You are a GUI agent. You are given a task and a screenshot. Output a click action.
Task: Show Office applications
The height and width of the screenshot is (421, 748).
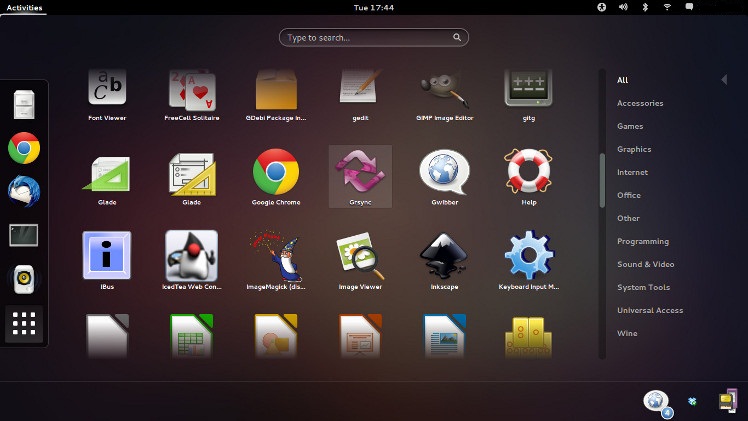click(x=629, y=195)
